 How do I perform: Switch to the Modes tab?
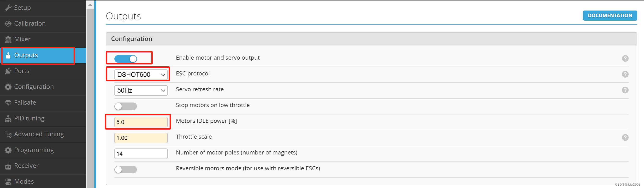coord(24,182)
